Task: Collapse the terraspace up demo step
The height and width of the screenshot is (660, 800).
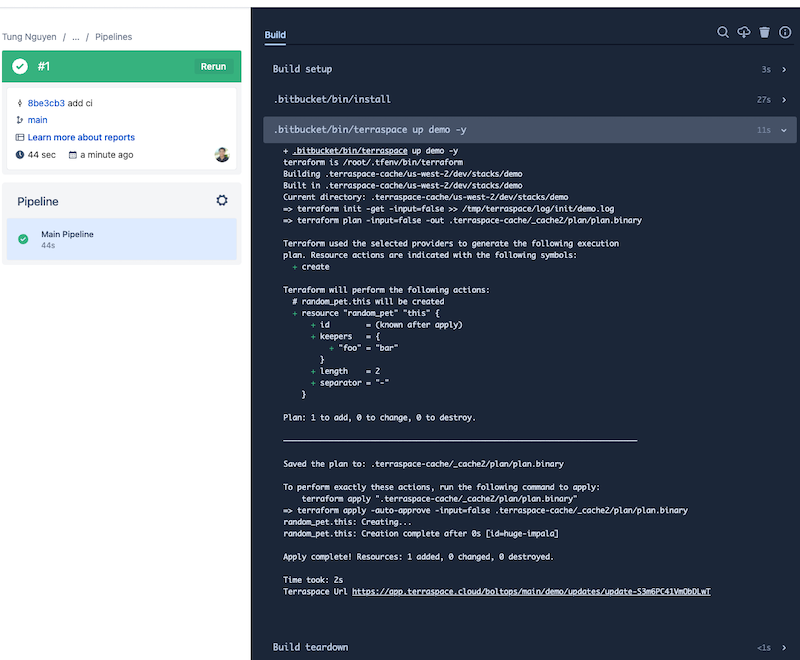Action: click(x=530, y=130)
